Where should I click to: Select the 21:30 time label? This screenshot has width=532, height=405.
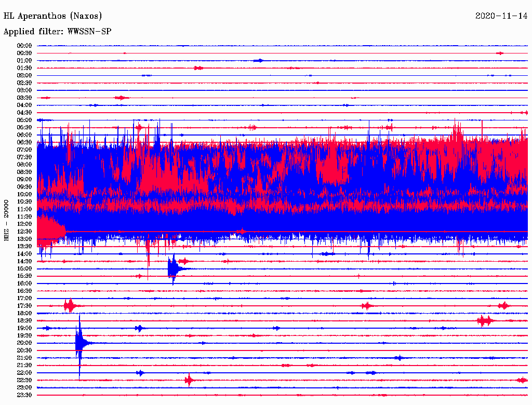point(24,366)
